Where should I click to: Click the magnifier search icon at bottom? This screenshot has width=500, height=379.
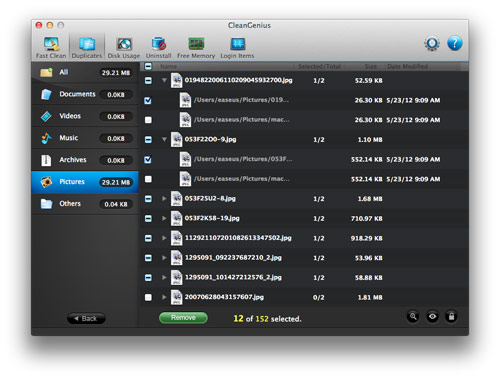[413, 316]
